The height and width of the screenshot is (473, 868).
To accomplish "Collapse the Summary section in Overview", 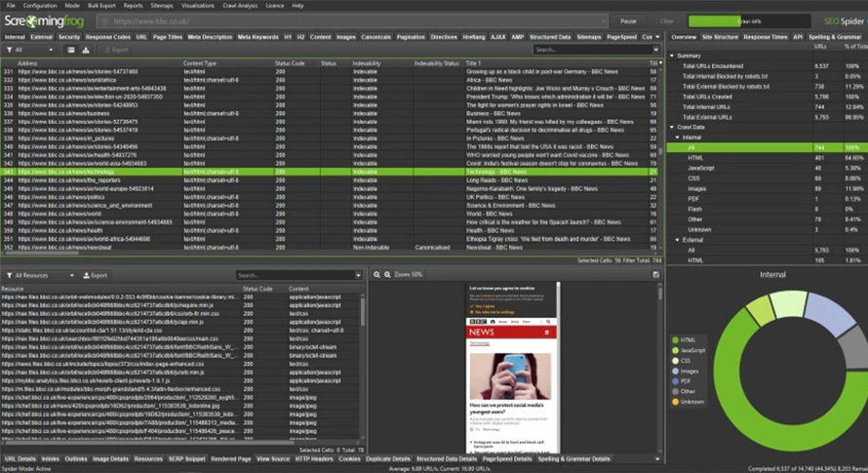I will [673, 56].
